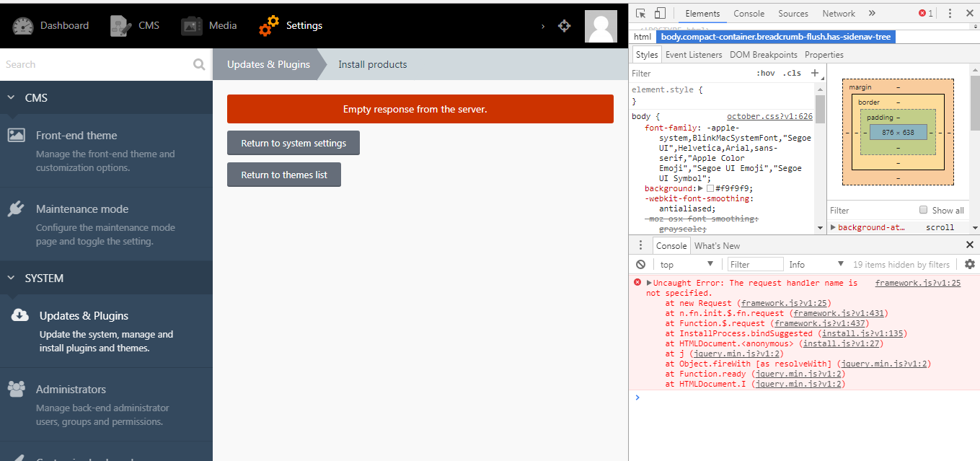Open DevTools three-dot customize menu
The image size is (980, 461).
point(950,14)
